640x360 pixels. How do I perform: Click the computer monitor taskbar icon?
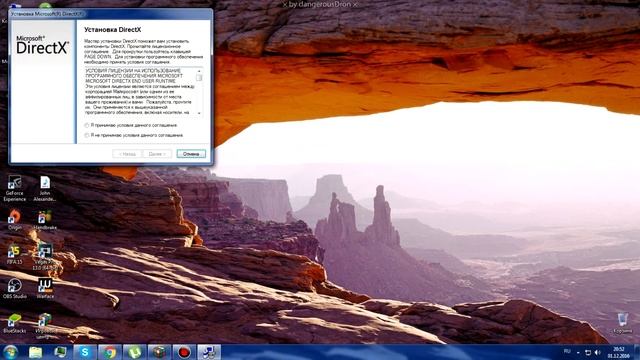60,352
